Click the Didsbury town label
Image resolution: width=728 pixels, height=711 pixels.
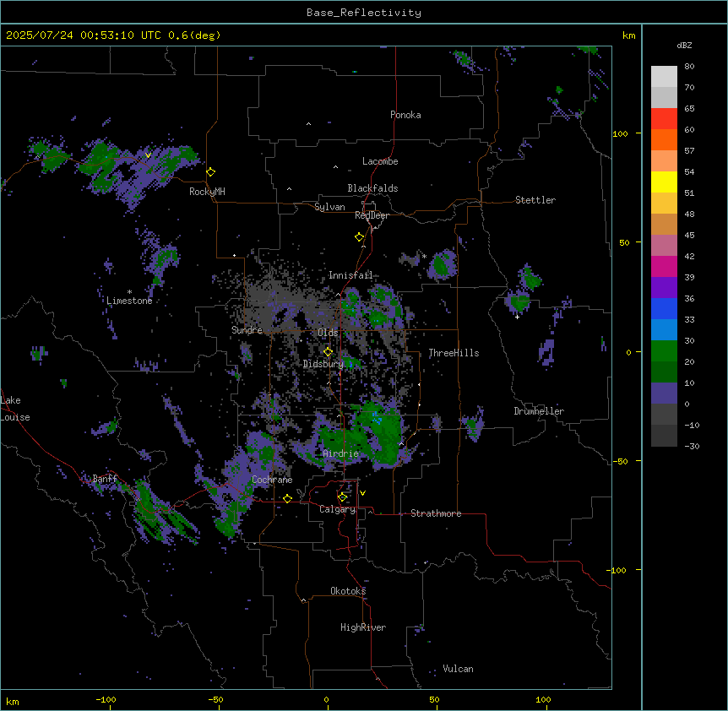(323, 364)
